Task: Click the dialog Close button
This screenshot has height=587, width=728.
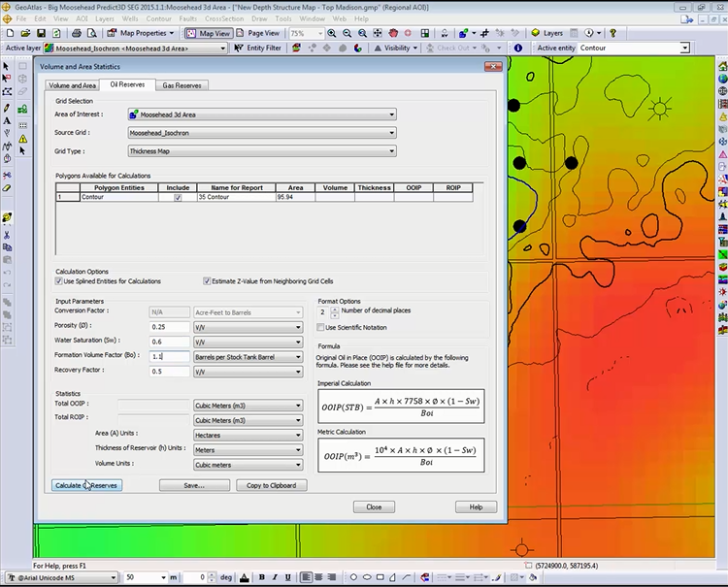Action: 375,506
